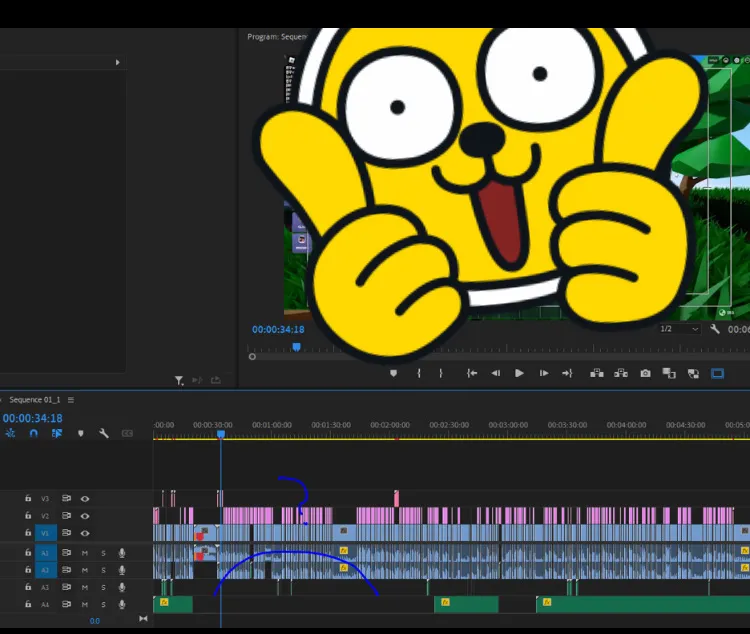Screen dimensions: 750x634
Task: Select the Program: Sequence panel tab
Action: pyautogui.click(x=276, y=36)
